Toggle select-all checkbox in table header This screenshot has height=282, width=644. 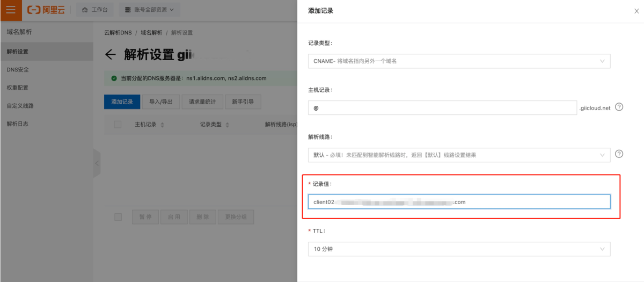118,125
